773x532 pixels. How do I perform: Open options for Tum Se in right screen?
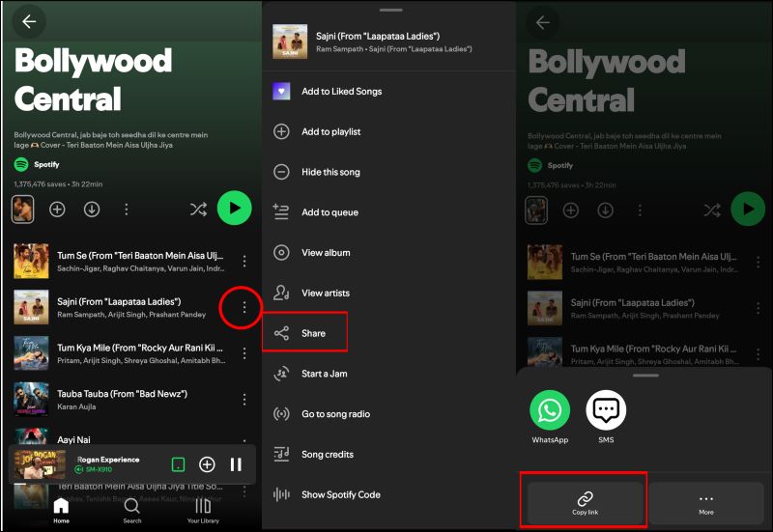coord(758,262)
